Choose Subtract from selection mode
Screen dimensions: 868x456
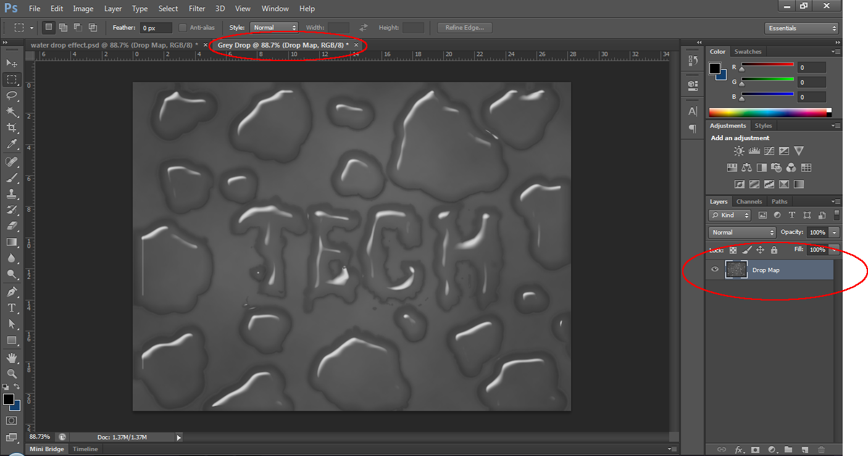click(x=78, y=27)
